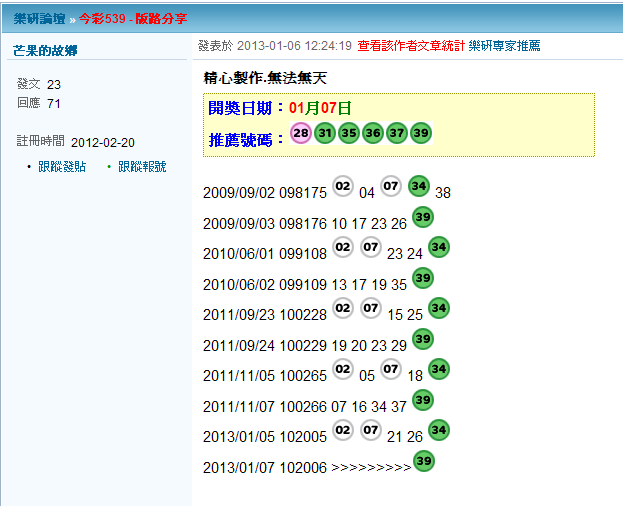Click the green 39 ball in 2013/01/07 row
The width and height of the screenshot is (623, 506).
(x=424, y=461)
